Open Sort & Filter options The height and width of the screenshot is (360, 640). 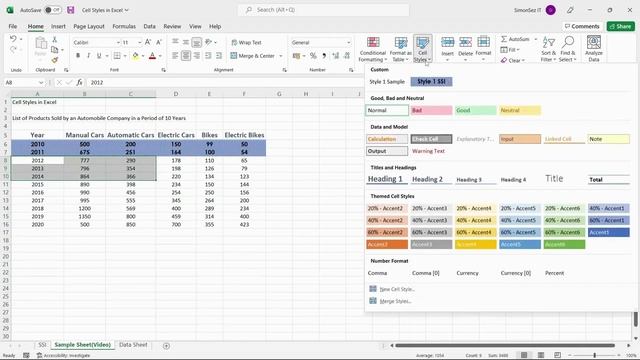pyautogui.click(x=548, y=49)
